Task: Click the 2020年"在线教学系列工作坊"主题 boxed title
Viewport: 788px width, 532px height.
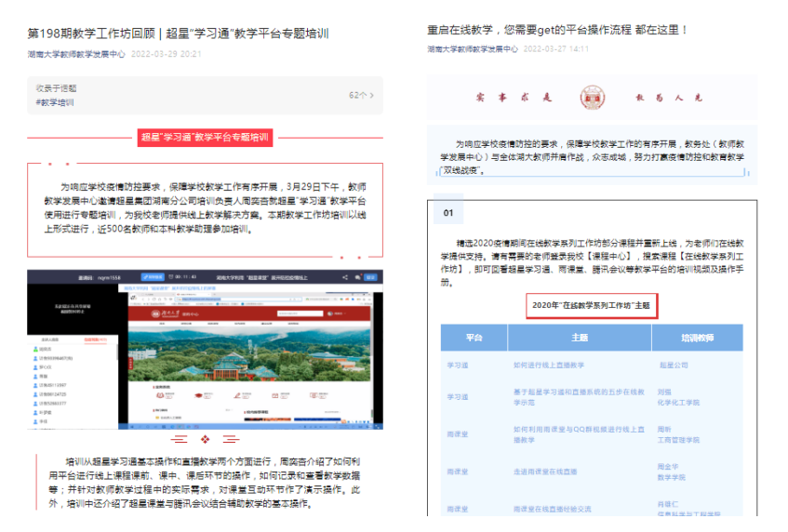Action: pyautogui.click(x=590, y=305)
